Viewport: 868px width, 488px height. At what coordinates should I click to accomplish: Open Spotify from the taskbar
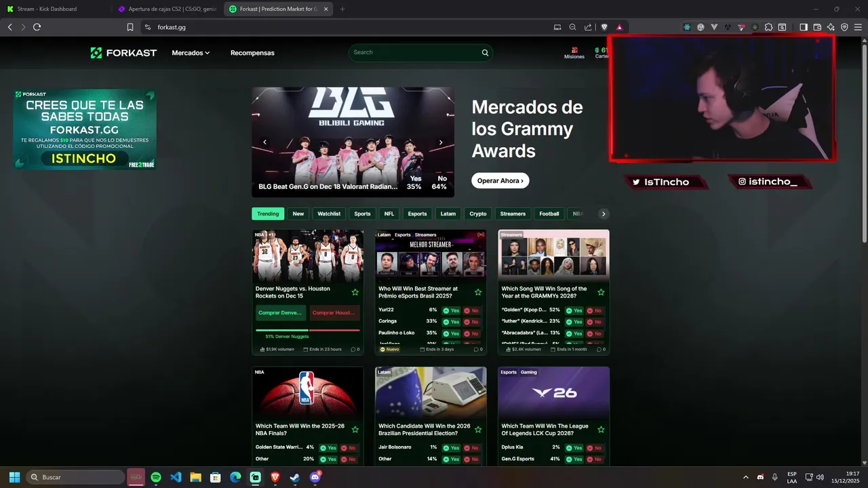[x=156, y=477]
